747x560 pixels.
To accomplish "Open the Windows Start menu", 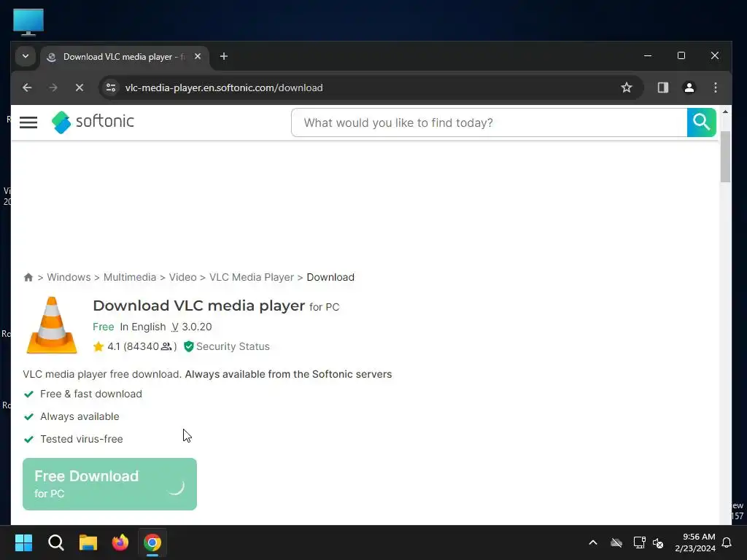I will click(23, 542).
